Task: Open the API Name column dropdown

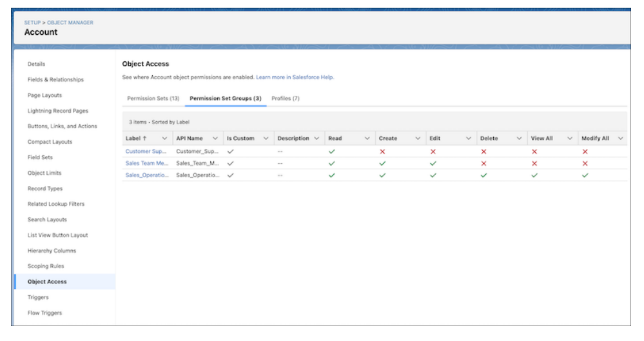Action: [215, 139]
